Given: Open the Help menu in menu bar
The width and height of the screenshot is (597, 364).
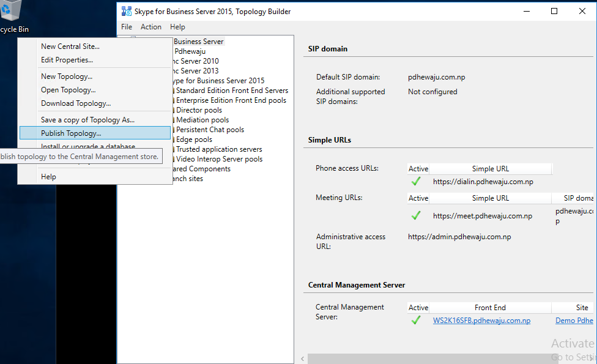Looking at the screenshot, I should (x=177, y=27).
